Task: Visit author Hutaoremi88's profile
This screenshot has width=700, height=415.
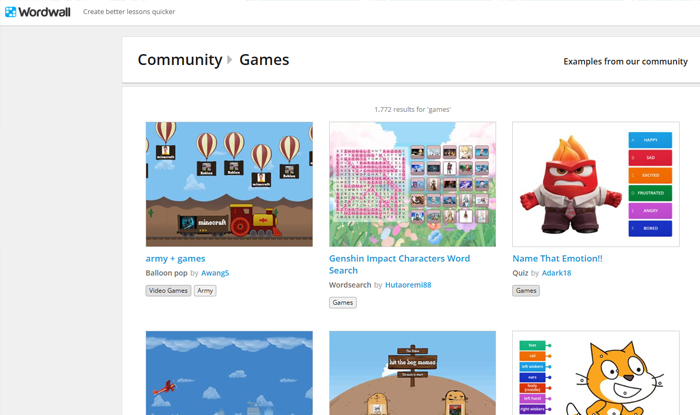Action: [408, 285]
